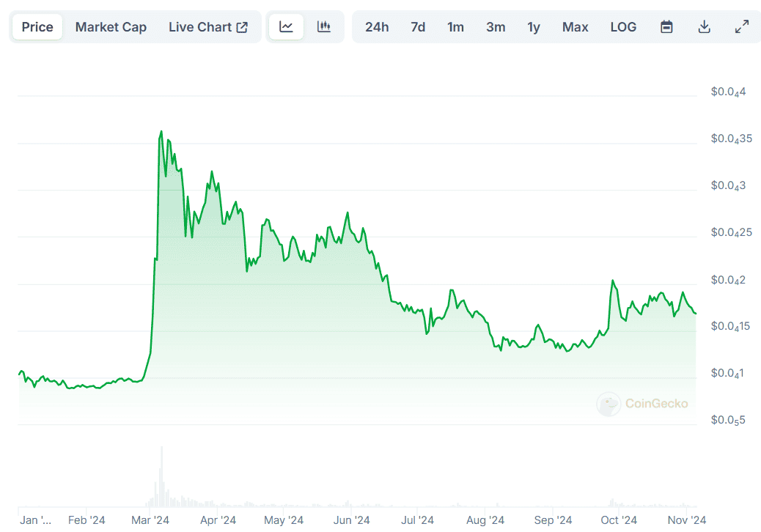This screenshot has height=532, width=761.
Task: Click the Mar '24 axis label
Action: [x=150, y=520]
